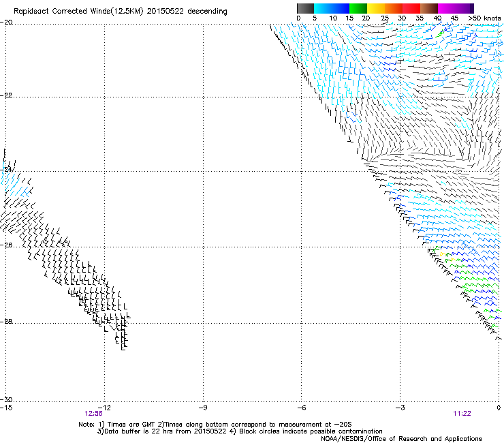
Task: Click the 'Times are GMT' note line
Action: [x=215, y=425]
